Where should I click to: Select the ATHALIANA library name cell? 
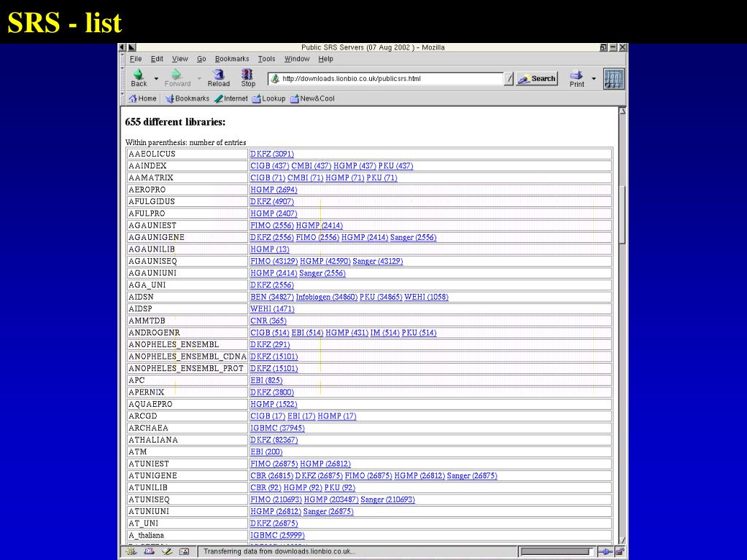click(187, 440)
